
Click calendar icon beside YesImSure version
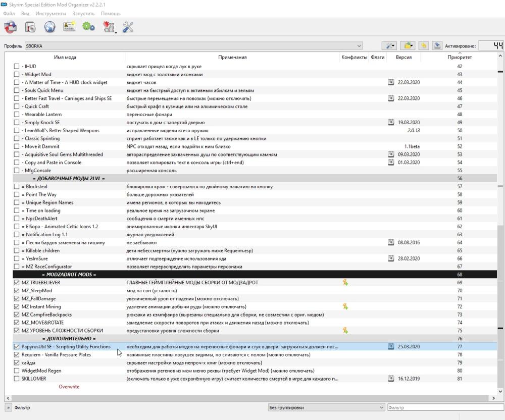click(391, 258)
